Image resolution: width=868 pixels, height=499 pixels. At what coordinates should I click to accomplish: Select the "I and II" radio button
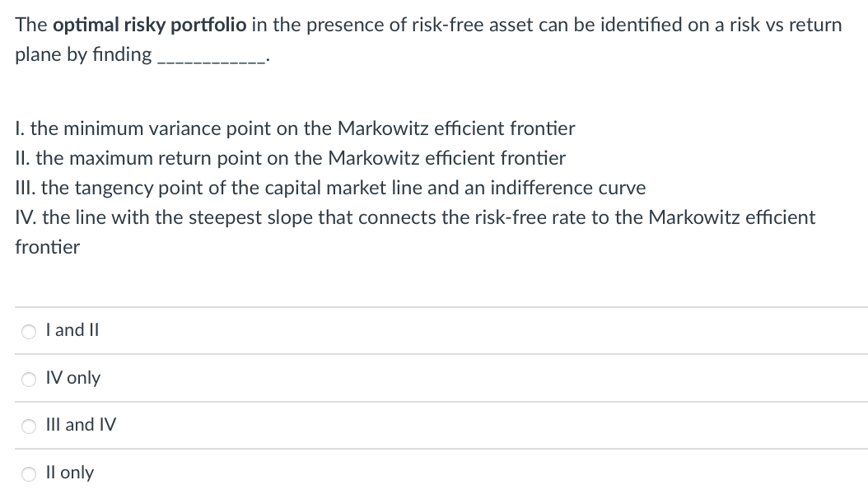(x=29, y=331)
